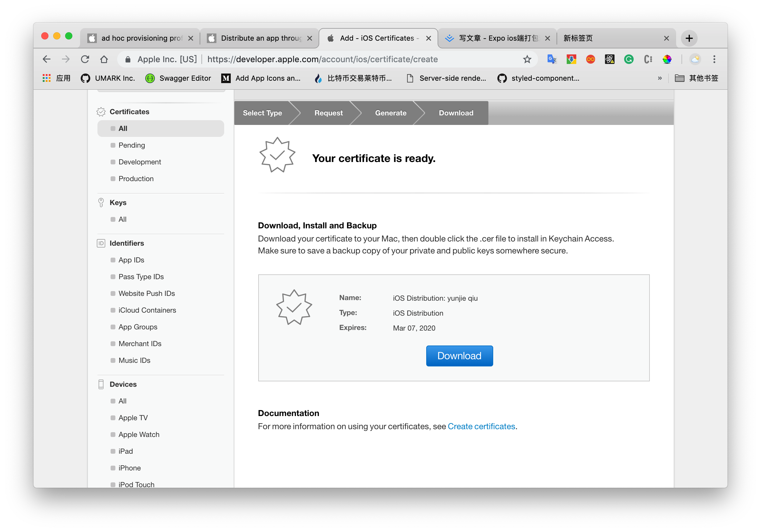The height and width of the screenshot is (532, 761).
Task: Click the Certificates section icon
Action: [x=101, y=112]
